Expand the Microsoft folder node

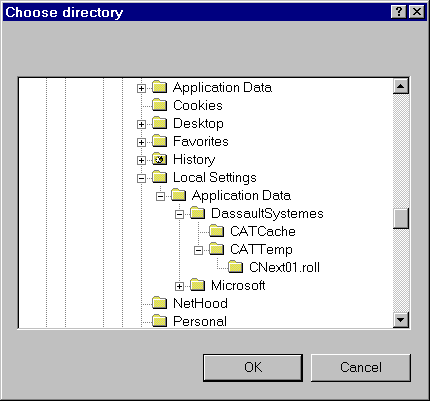179,286
